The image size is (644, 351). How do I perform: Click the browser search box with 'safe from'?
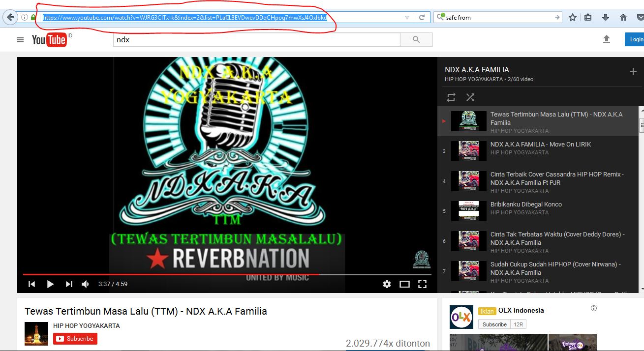[497, 17]
